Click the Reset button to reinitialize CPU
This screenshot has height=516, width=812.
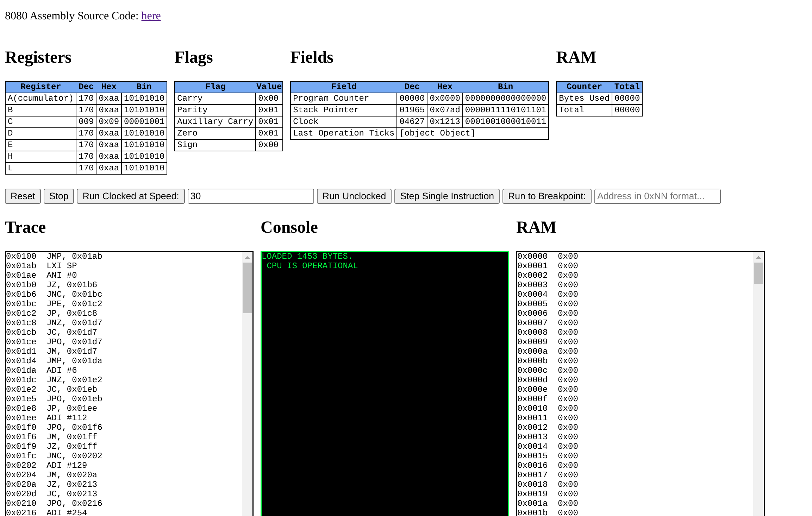point(22,196)
